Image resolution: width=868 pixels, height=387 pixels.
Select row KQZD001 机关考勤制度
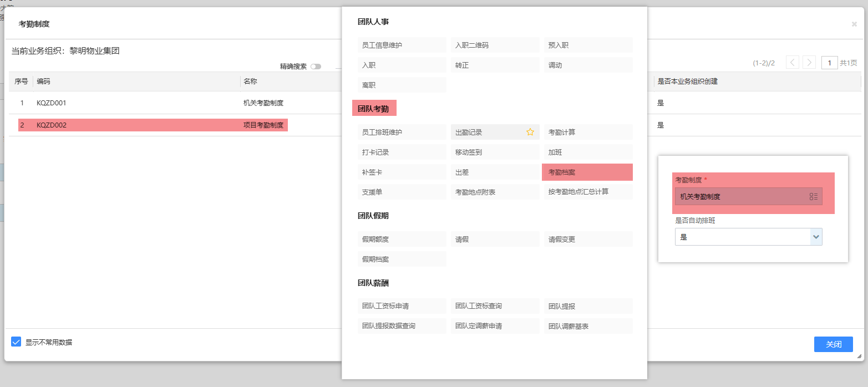153,103
